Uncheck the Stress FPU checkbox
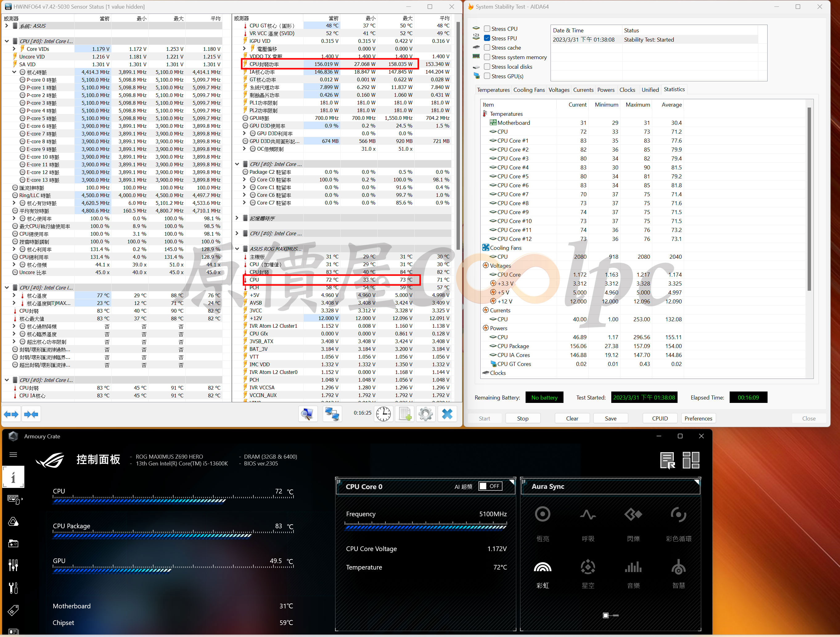 [x=487, y=38]
